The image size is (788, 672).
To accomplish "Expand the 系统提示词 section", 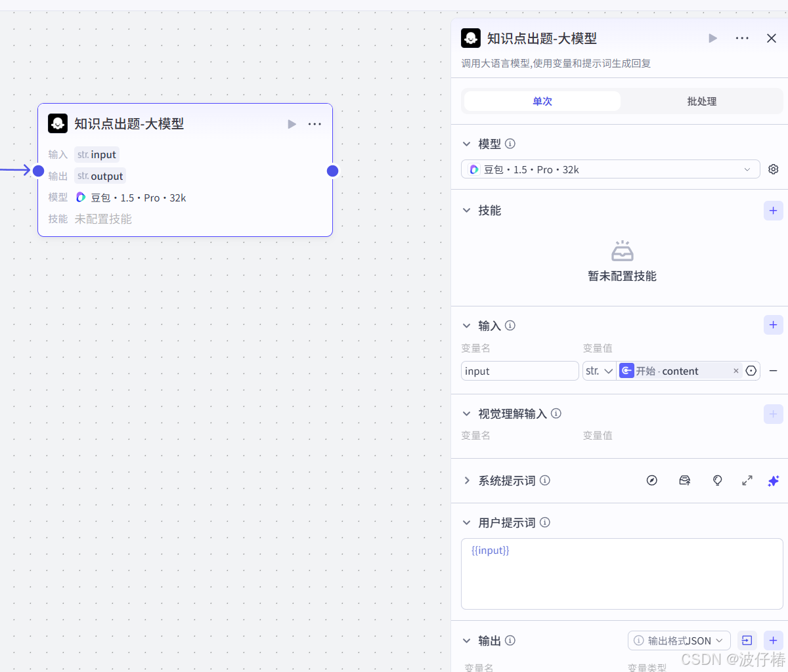I will point(467,480).
